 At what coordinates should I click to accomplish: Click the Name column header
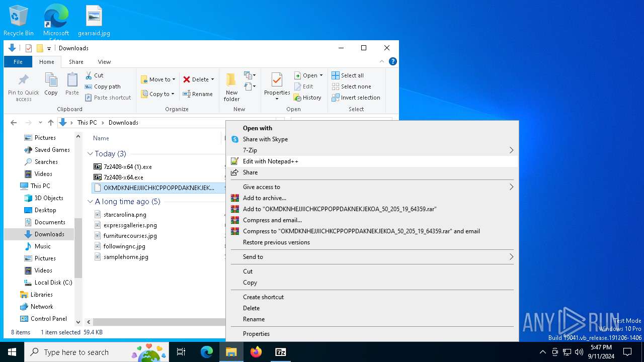(101, 138)
